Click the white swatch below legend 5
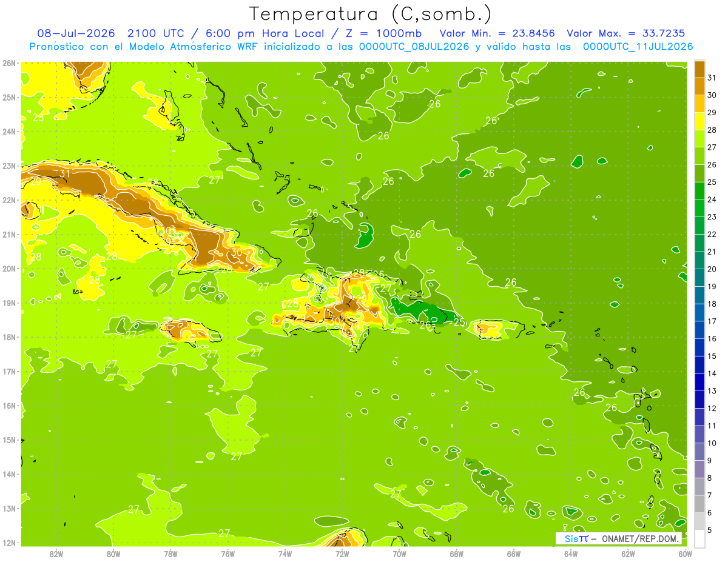 click(x=700, y=538)
